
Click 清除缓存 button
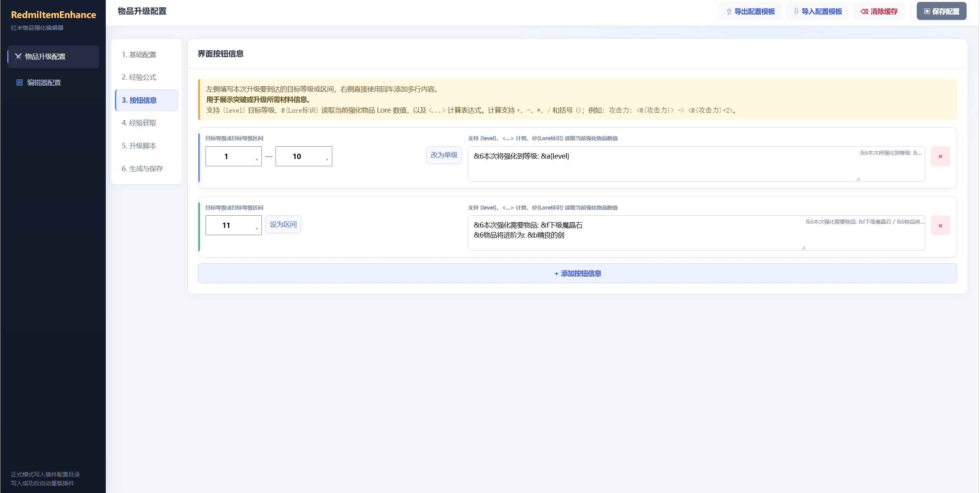(879, 11)
